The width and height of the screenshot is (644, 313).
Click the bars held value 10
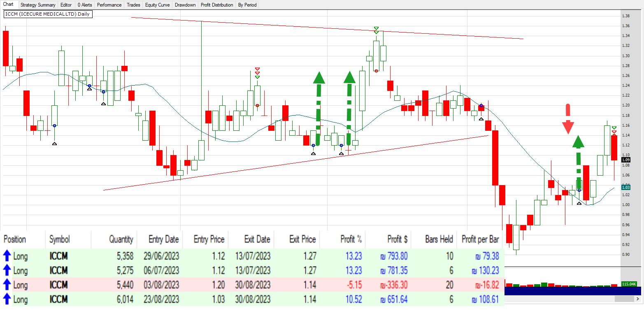(449, 256)
